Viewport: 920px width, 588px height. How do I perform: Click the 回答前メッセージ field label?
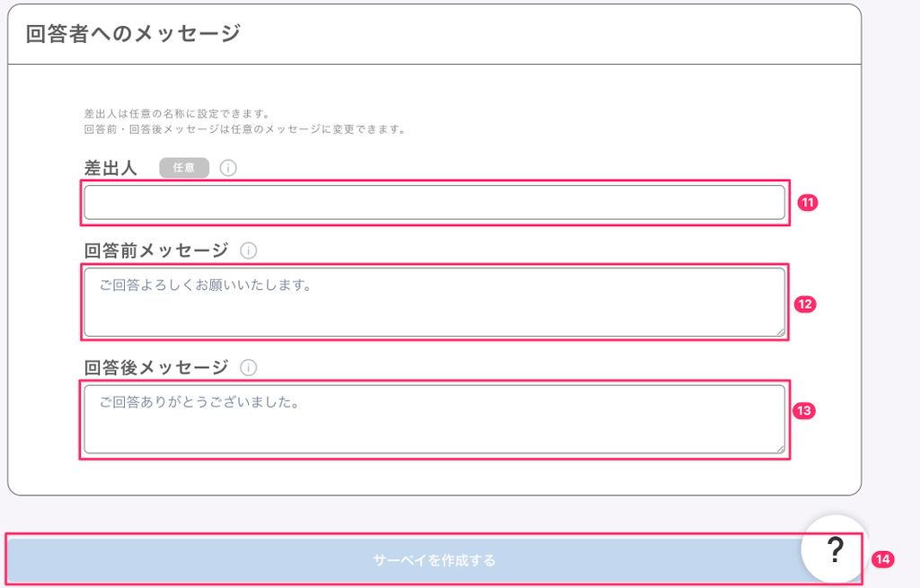[x=156, y=250]
